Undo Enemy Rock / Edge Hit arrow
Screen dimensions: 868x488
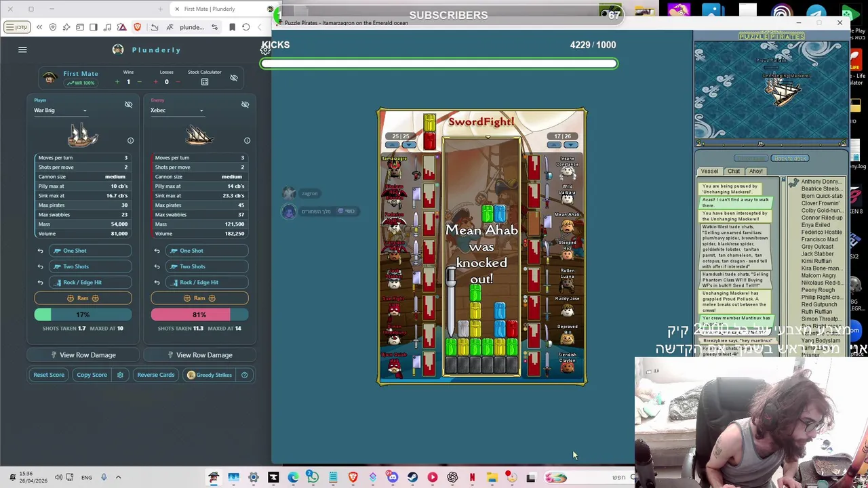coord(157,282)
